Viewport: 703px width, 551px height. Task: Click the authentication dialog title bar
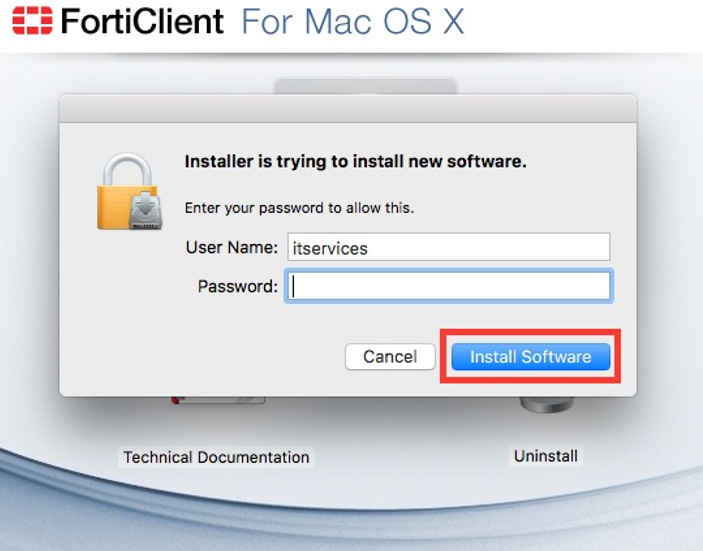click(x=347, y=107)
